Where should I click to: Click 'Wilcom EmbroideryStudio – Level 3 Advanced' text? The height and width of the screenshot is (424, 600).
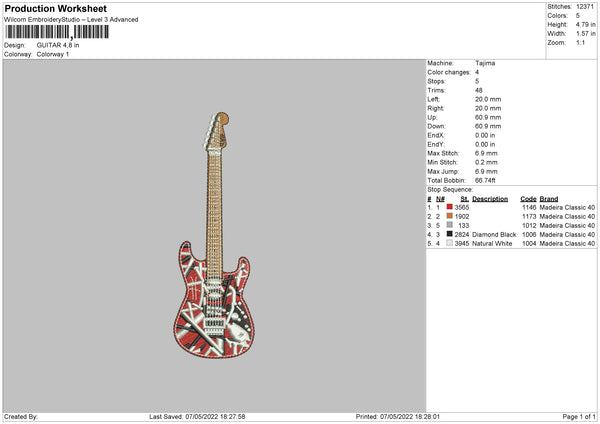coord(71,20)
